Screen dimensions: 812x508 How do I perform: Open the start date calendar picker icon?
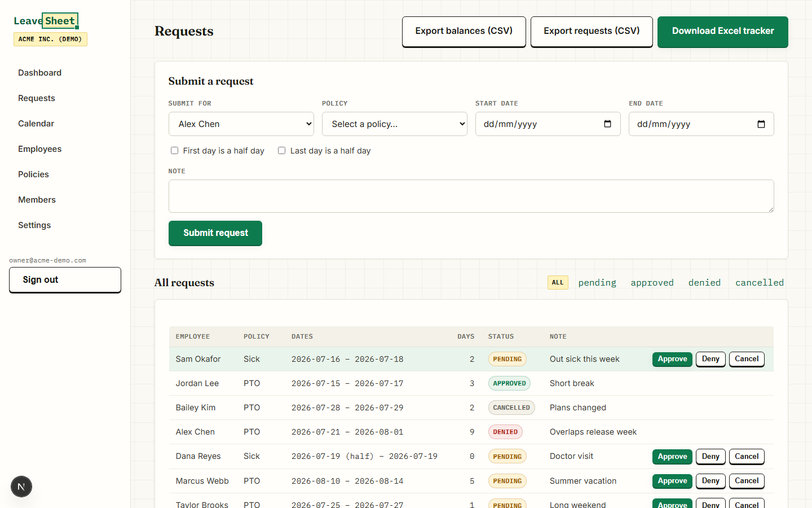click(607, 124)
